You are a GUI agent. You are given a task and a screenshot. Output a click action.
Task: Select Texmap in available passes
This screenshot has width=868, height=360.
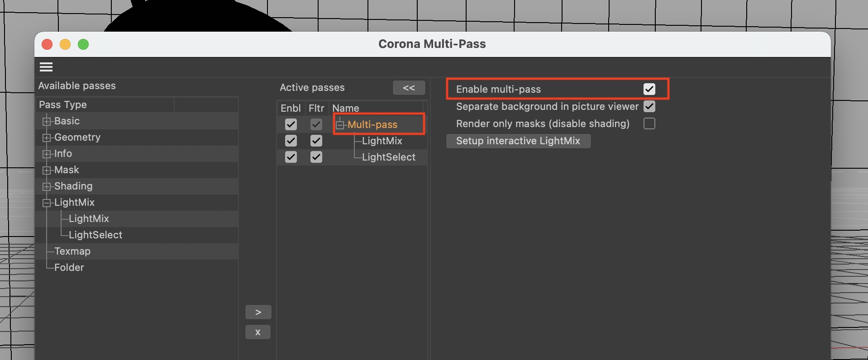click(72, 251)
